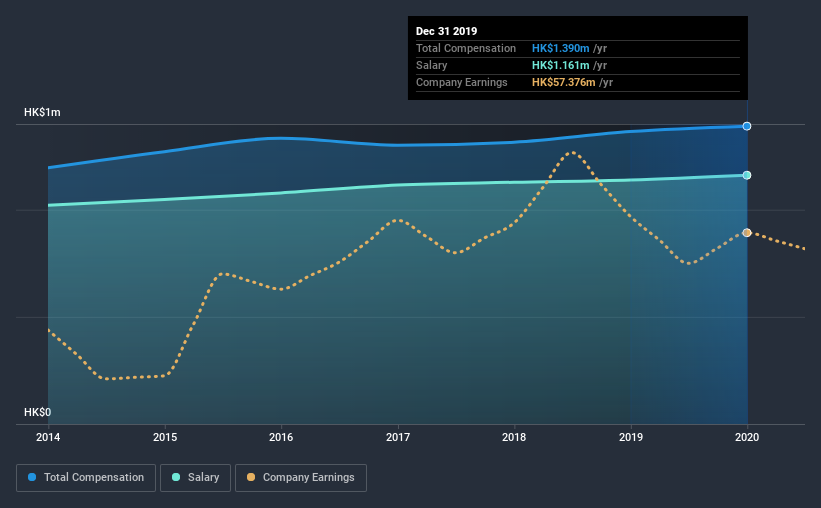Click the blue Total Compensation legend dot
The height and width of the screenshot is (508, 821).
click(32, 477)
